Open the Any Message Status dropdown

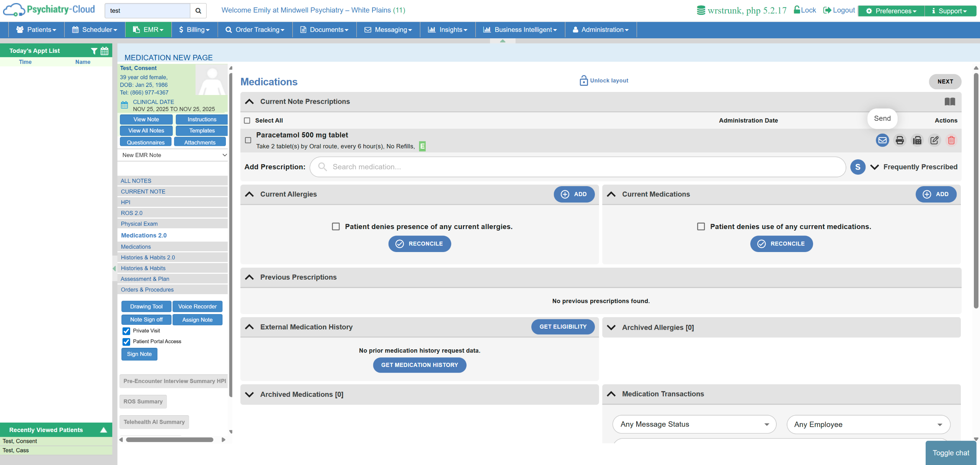click(x=694, y=424)
